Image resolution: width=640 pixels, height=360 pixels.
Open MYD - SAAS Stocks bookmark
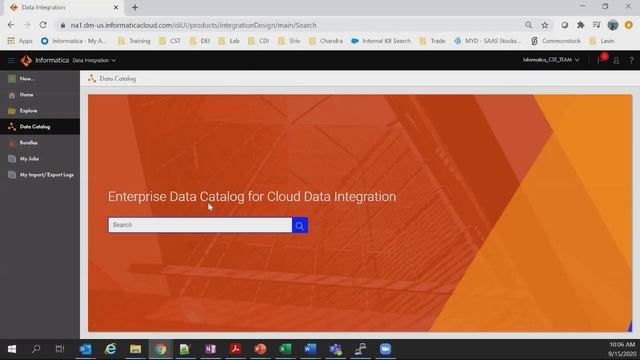487,41
